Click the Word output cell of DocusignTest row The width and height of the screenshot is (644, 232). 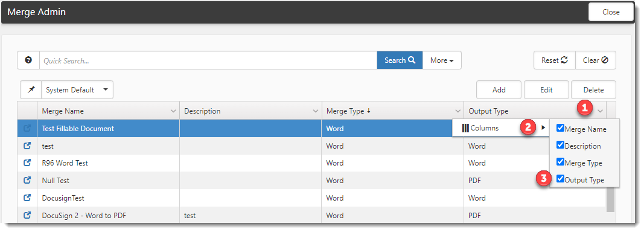pyautogui.click(x=477, y=198)
